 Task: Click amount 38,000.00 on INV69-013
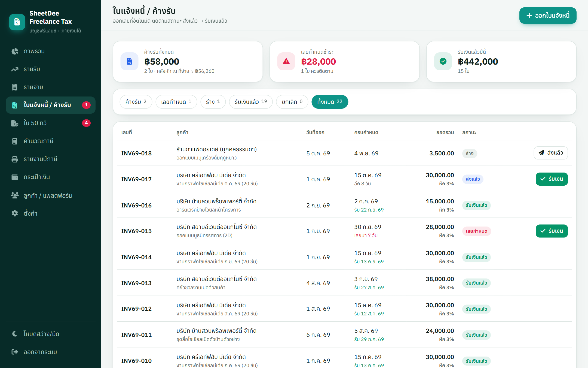click(440, 279)
